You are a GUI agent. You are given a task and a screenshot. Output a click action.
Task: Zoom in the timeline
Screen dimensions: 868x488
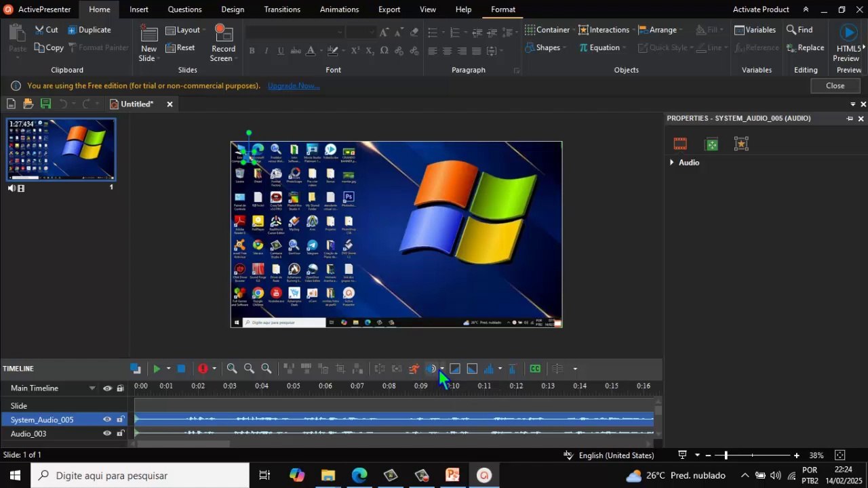click(x=232, y=369)
